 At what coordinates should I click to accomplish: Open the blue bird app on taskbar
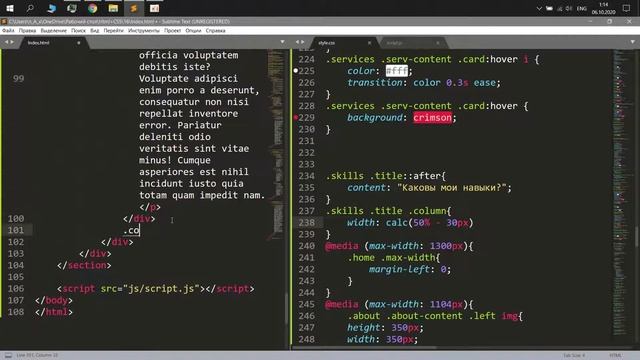pyautogui.click(x=51, y=8)
